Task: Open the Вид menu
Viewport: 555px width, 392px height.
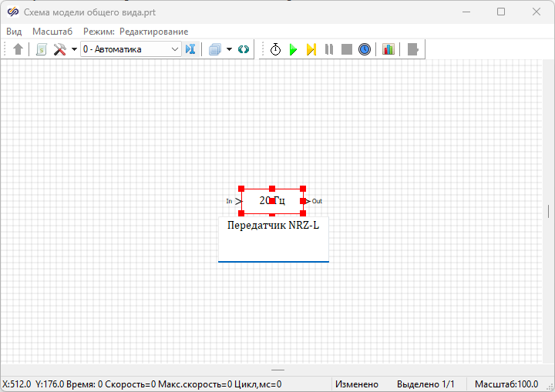Action: 14,32
